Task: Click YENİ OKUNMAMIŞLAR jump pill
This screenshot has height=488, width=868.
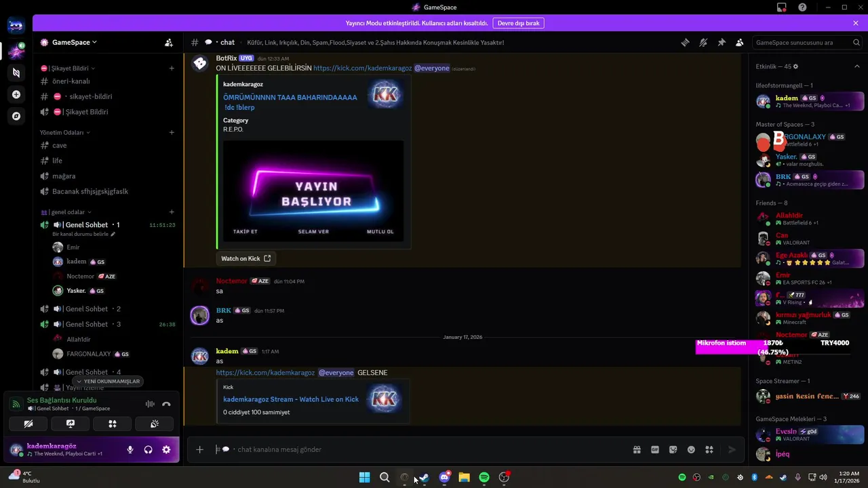Action: (108, 382)
